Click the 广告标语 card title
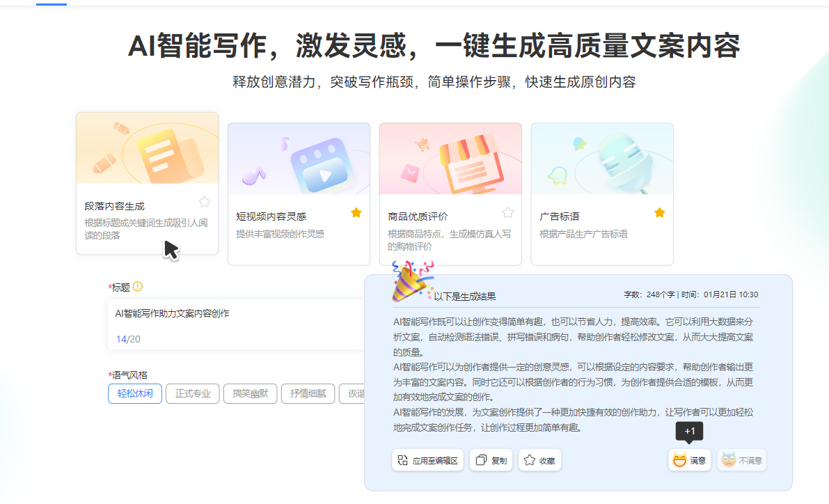The width and height of the screenshot is (829, 504). tap(560, 216)
